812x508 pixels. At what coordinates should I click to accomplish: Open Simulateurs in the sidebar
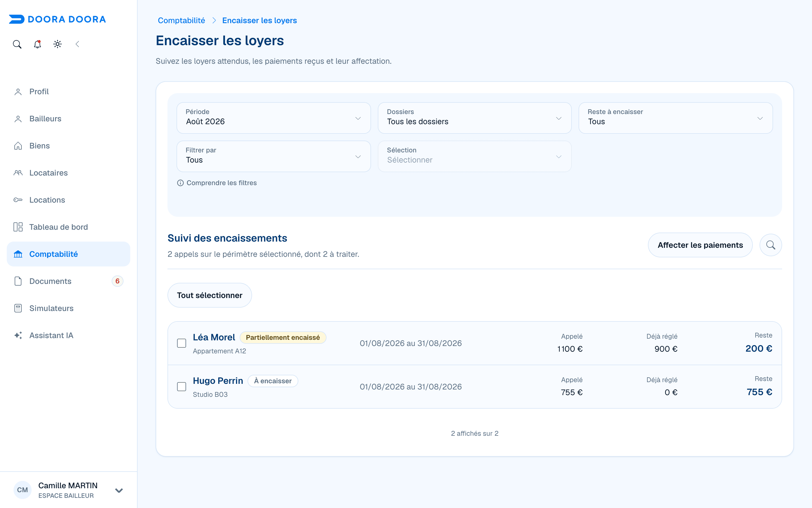(69, 308)
